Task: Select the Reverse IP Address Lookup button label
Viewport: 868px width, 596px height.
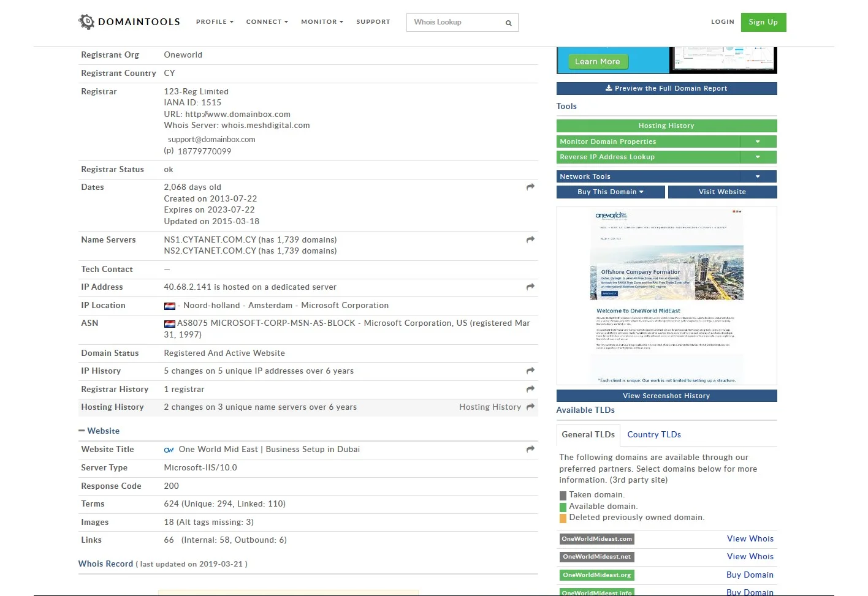Action: (x=607, y=157)
